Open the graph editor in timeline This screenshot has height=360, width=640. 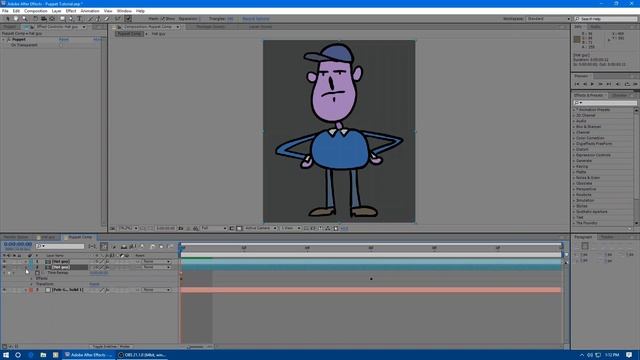tap(171, 247)
